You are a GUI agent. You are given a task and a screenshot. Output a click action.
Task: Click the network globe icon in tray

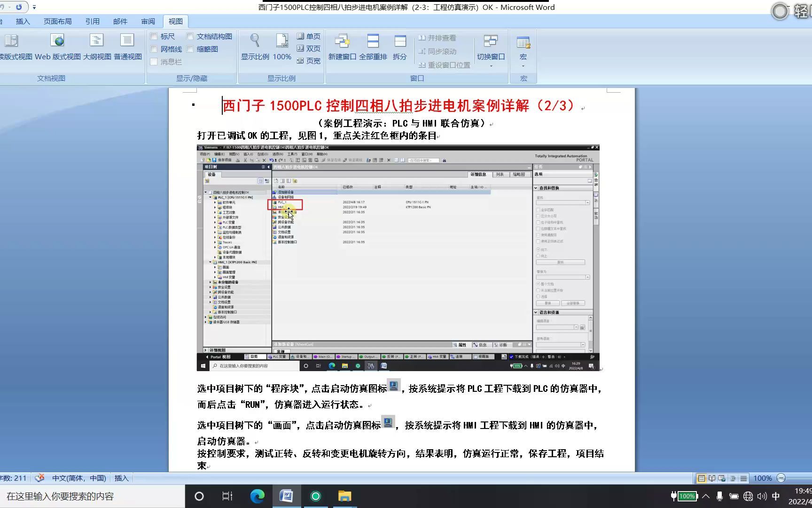748,496
